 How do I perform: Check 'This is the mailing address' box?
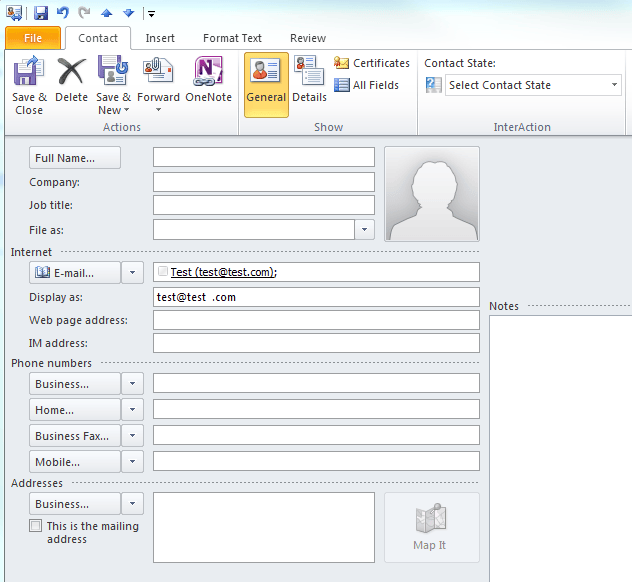(35, 526)
